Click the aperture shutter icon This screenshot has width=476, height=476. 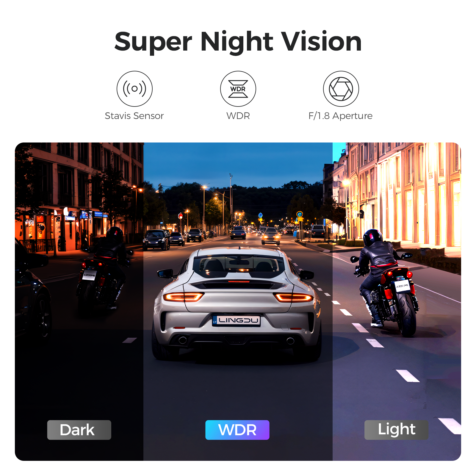(341, 89)
